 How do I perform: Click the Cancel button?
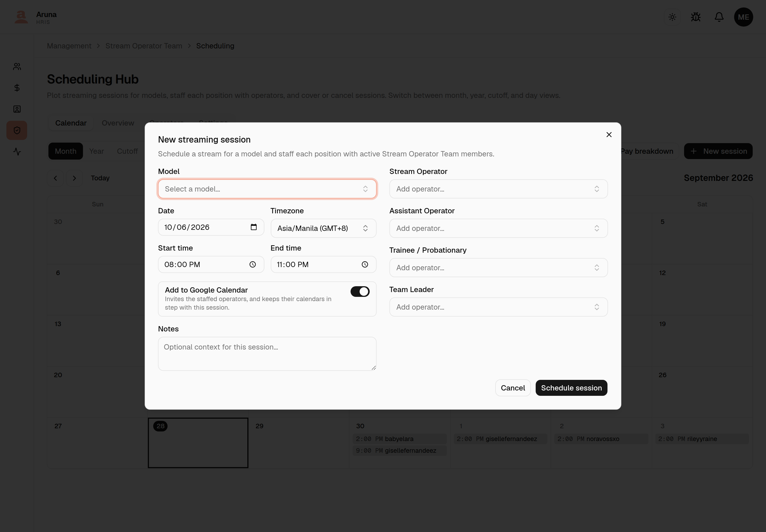tap(513, 388)
